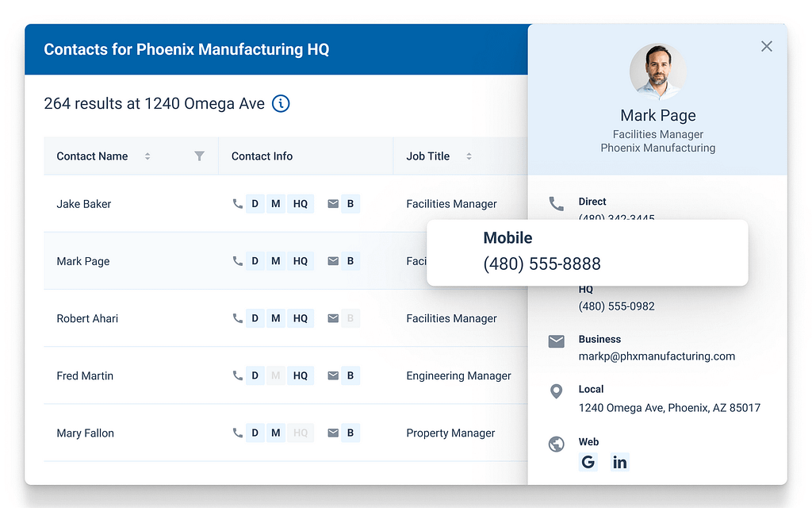Click Jake Baker's phone icon

coord(237,204)
